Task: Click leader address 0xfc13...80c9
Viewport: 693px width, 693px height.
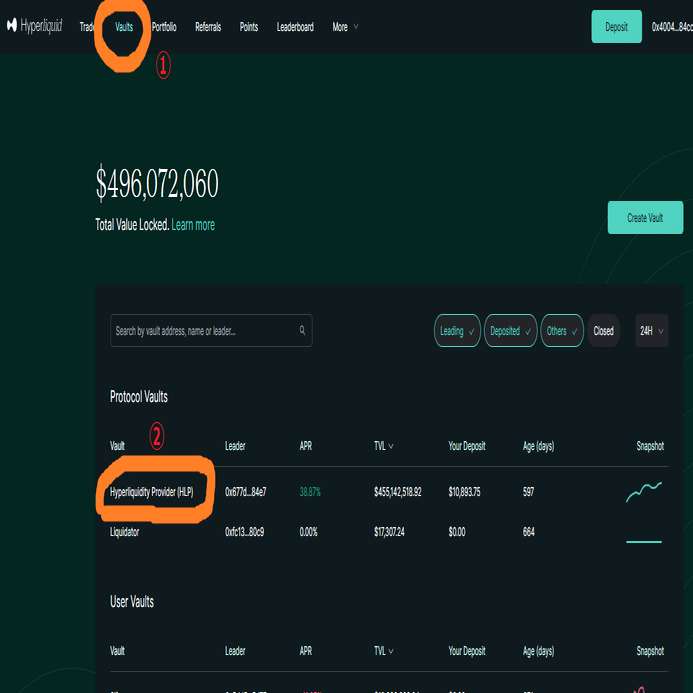Action: (x=244, y=532)
